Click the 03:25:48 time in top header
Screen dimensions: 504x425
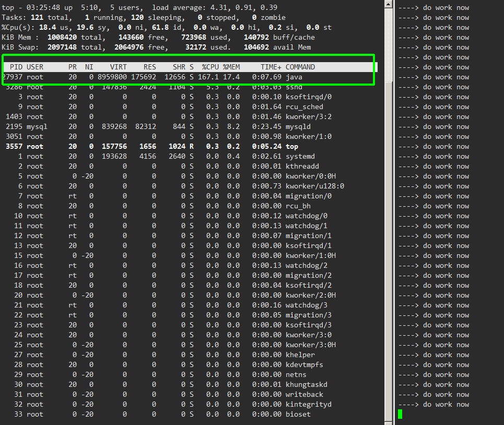coord(43,7)
